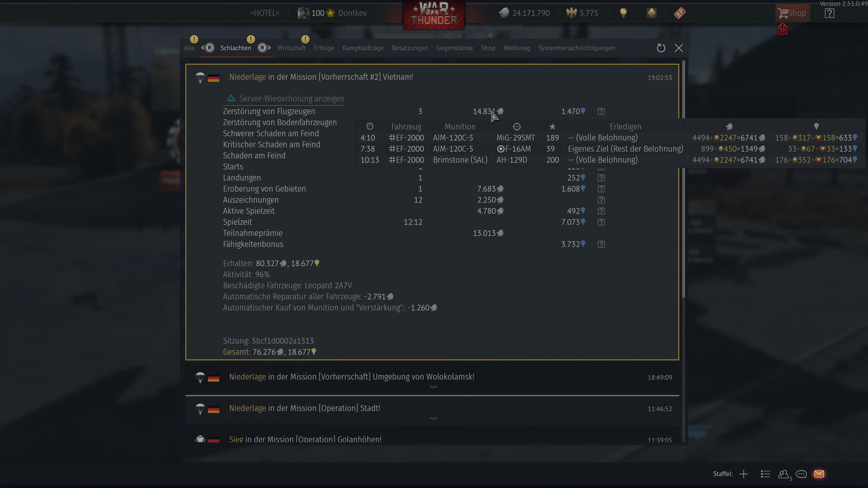The height and width of the screenshot is (488, 868).
Task: Expand the Golanhöhen victory entry
Action: [305, 439]
